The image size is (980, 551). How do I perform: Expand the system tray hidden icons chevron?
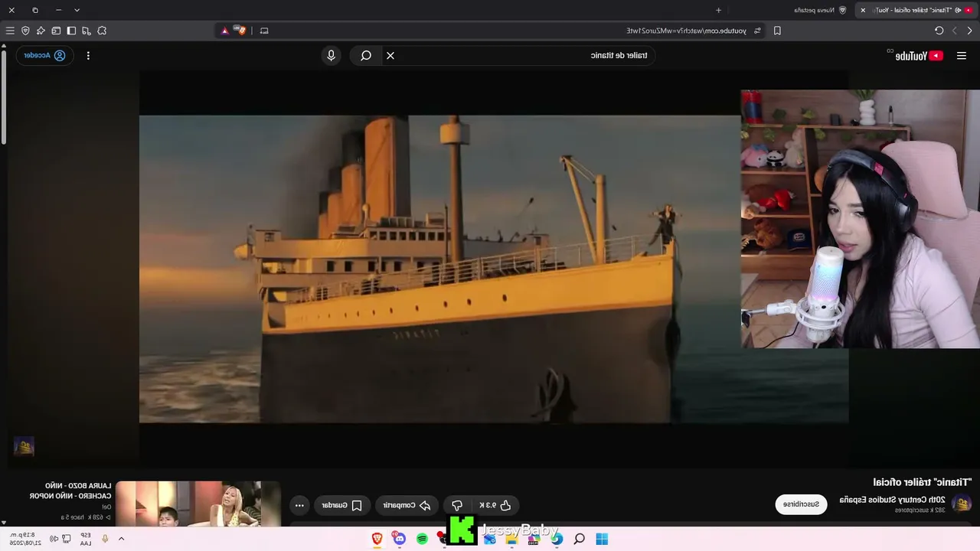click(121, 539)
